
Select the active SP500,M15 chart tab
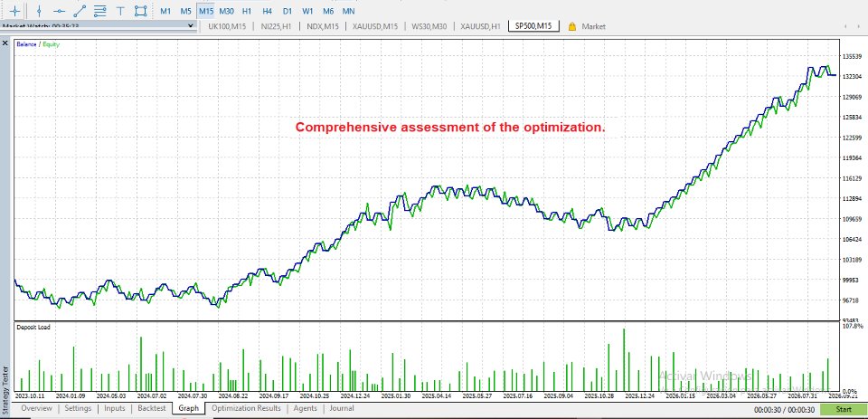(x=533, y=26)
